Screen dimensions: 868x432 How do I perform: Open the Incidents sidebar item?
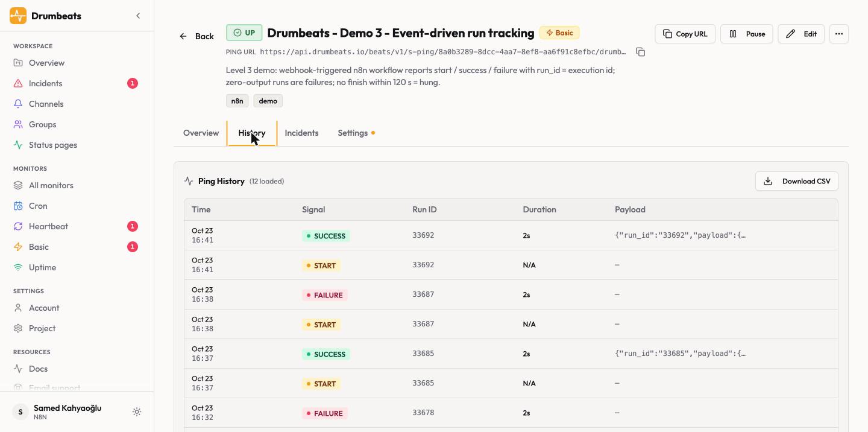(45, 83)
